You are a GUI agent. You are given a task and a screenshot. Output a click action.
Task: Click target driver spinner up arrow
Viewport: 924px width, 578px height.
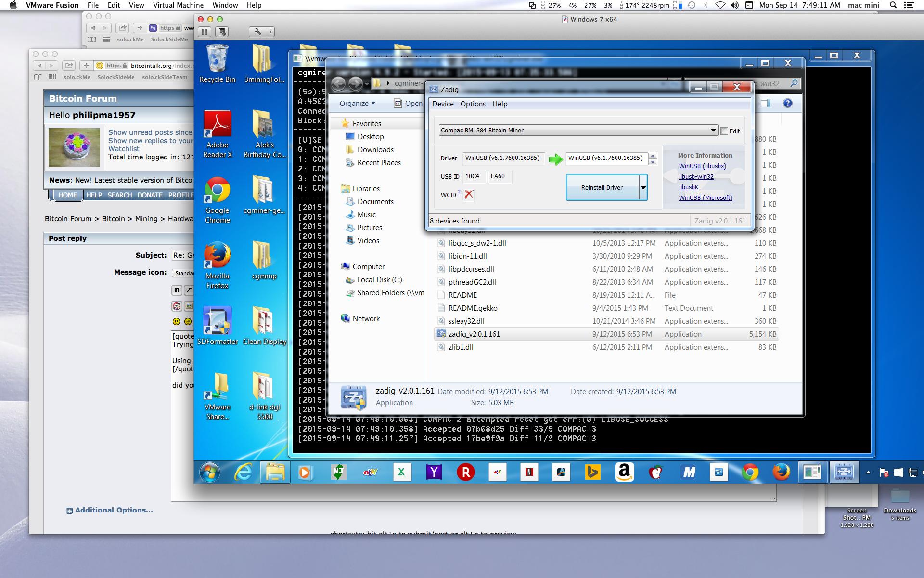coord(653,155)
